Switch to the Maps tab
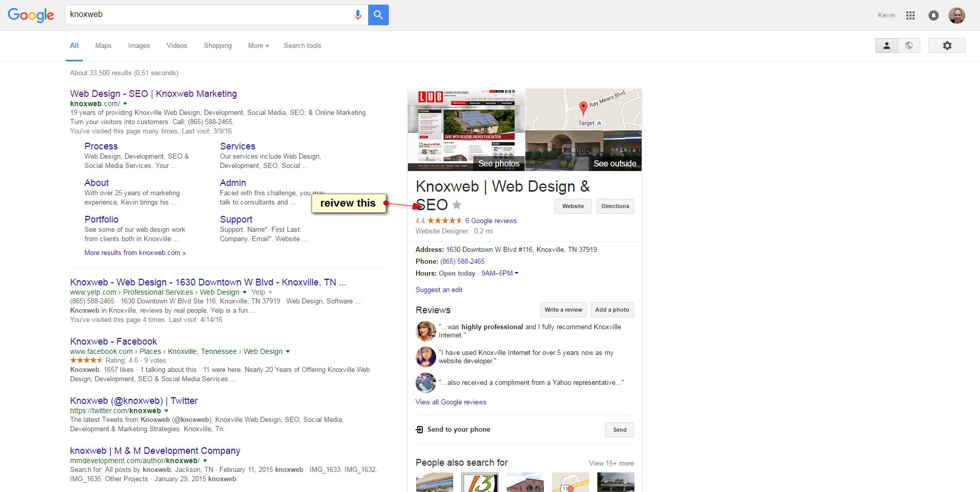 tap(103, 46)
